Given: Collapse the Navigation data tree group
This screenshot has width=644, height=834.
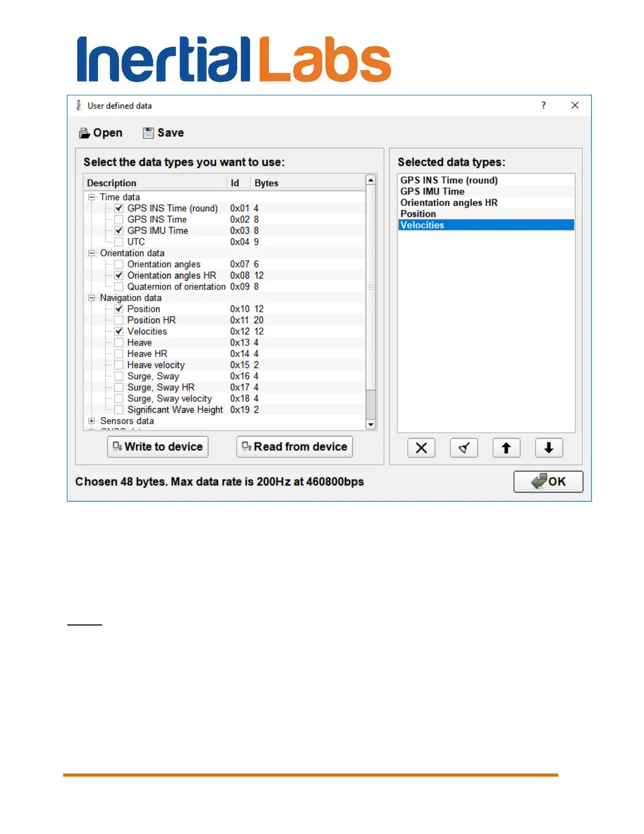Looking at the screenshot, I should pos(92,297).
